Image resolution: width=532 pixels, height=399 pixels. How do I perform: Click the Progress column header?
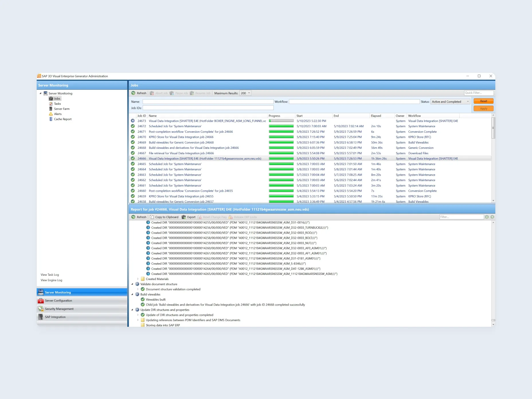(281, 116)
